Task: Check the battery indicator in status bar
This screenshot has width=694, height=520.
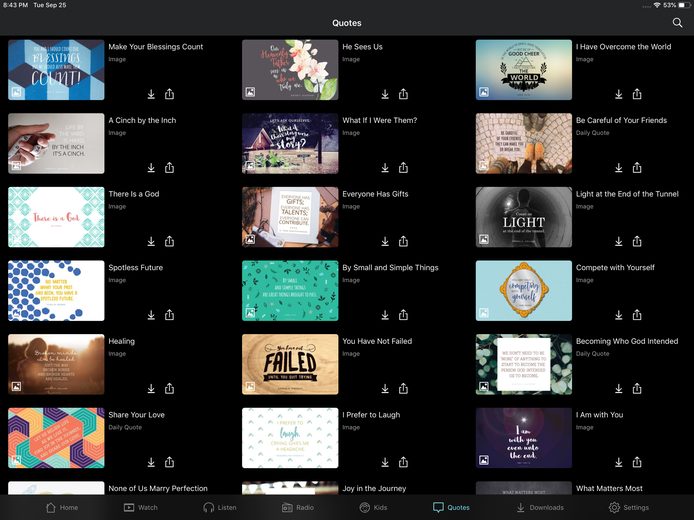Action: click(x=685, y=5)
